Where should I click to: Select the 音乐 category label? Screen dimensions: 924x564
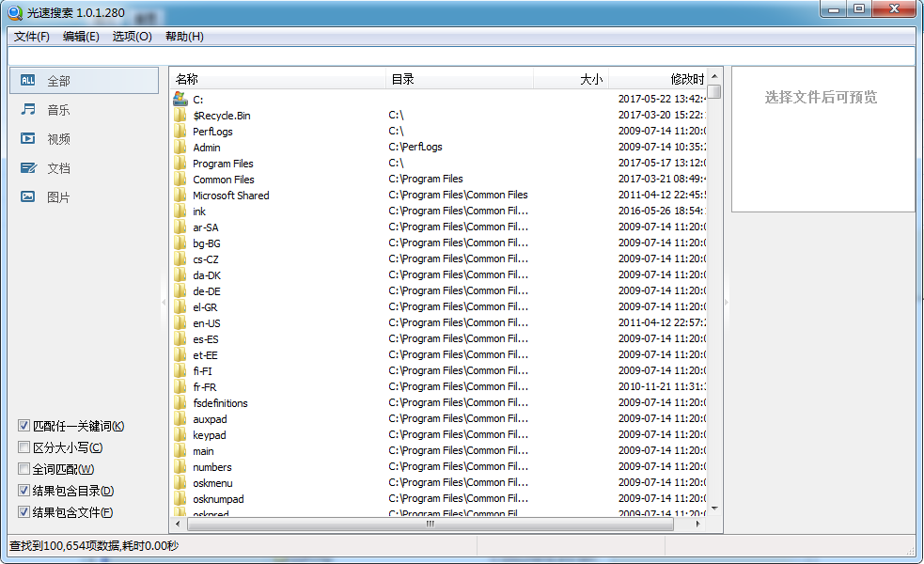[58, 110]
